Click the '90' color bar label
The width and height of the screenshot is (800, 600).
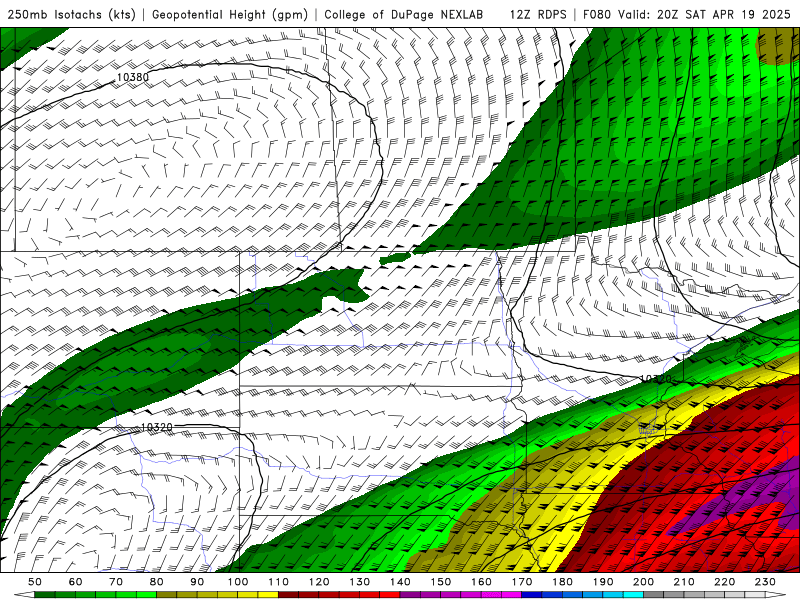[197, 582]
